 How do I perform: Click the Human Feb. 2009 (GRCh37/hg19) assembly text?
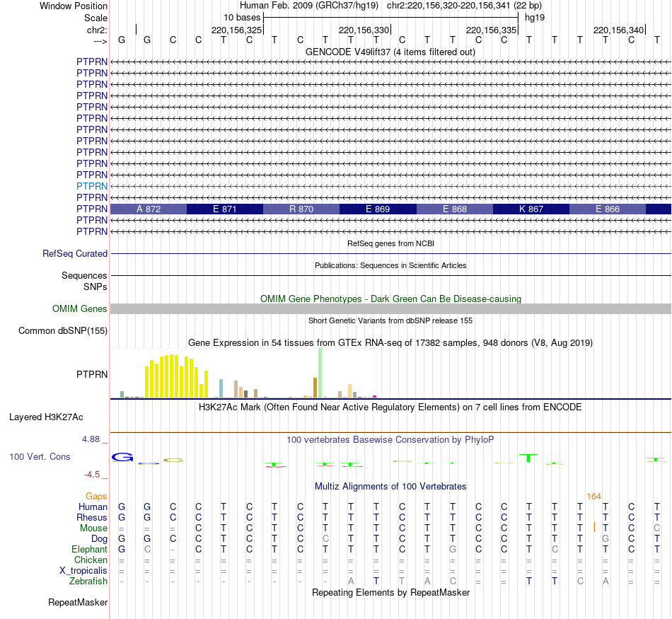pos(308,6)
